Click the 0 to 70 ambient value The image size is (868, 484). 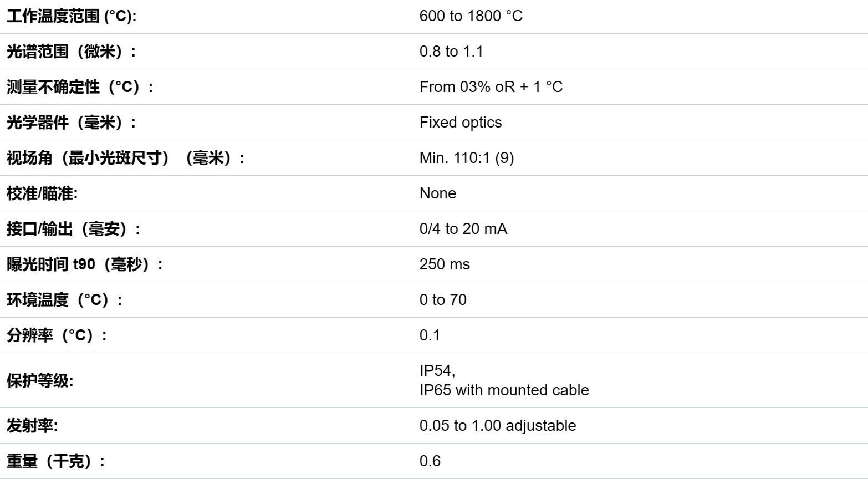[443, 300]
